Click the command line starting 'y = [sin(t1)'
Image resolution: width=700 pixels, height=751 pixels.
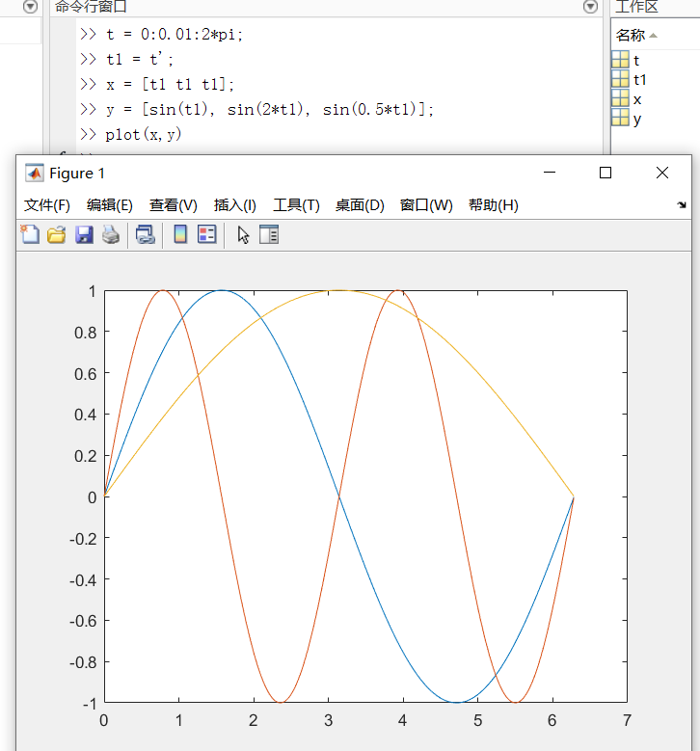270,110
